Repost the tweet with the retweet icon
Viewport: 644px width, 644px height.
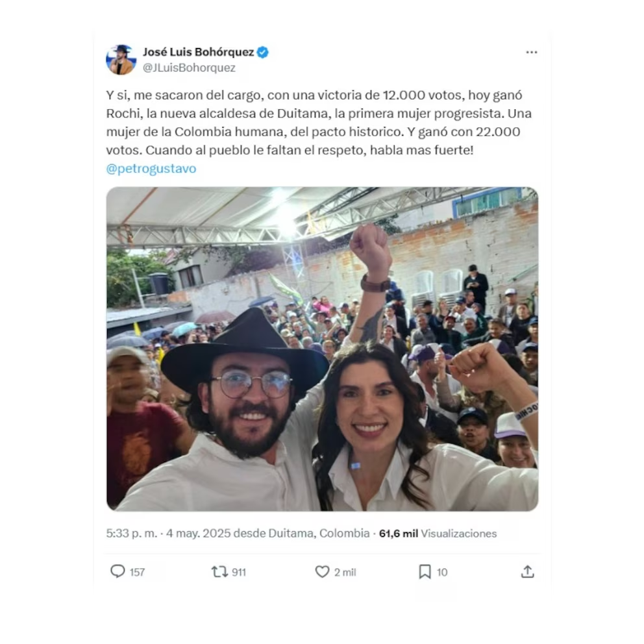(x=219, y=572)
